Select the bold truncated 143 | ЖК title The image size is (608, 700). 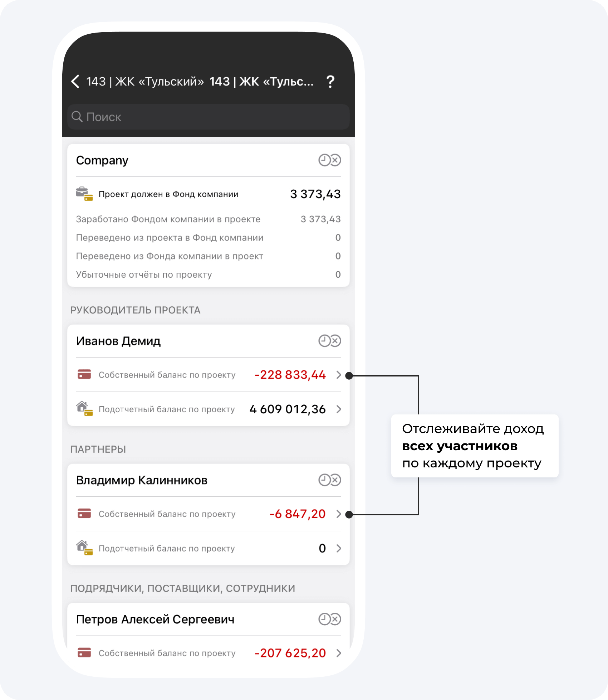(x=261, y=82)
